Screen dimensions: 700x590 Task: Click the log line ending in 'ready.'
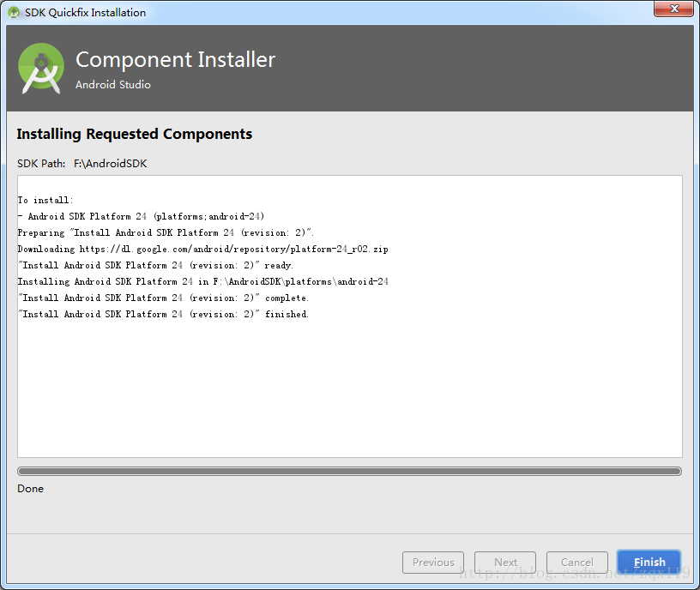tap(155, 266)
